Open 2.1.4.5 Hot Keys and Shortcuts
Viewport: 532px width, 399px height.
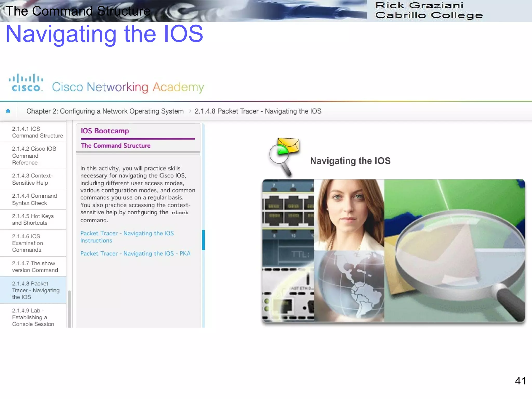click(x=33, y=220)
